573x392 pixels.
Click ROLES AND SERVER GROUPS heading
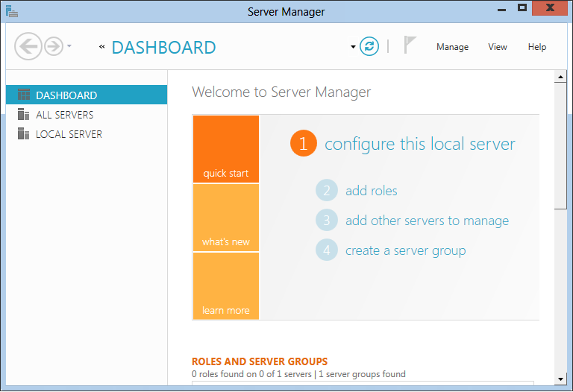pos(260,361)
